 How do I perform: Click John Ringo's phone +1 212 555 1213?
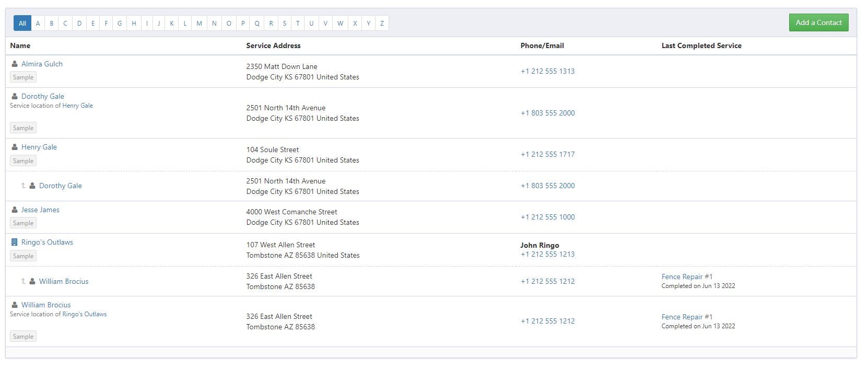[547, 254]
